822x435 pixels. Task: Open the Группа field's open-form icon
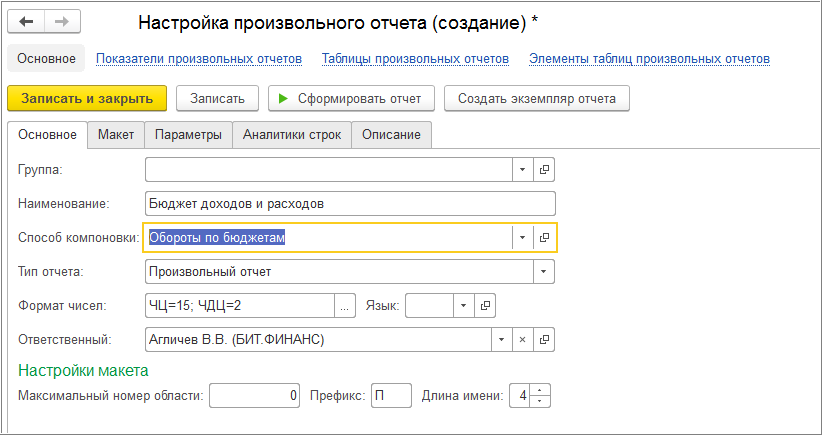click(544, 170)
